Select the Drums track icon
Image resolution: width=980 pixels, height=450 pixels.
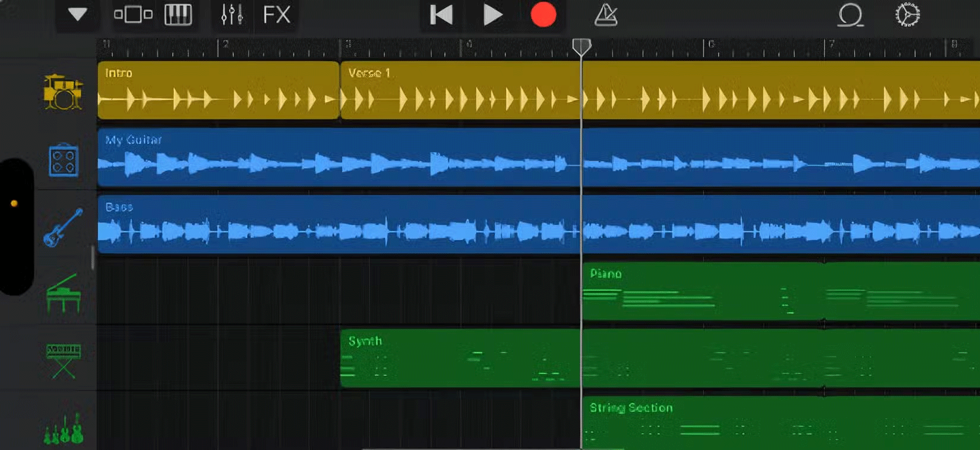pos(63,92)
